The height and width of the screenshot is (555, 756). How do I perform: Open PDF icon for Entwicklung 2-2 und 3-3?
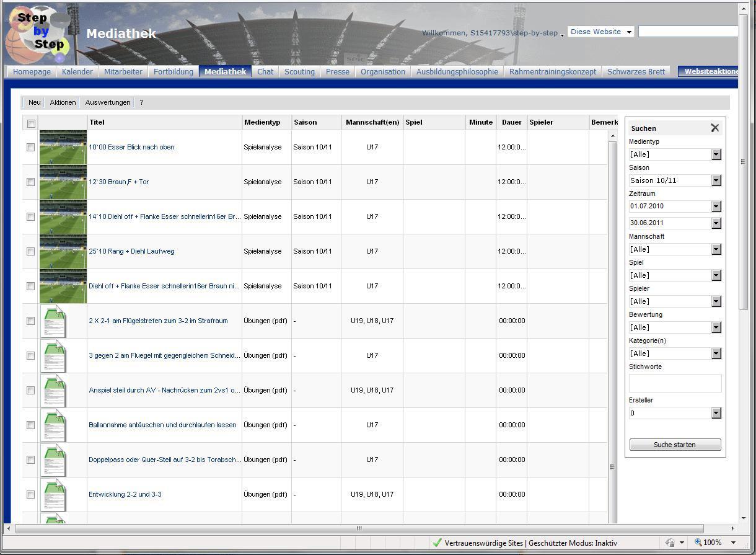tap(53, 494)
